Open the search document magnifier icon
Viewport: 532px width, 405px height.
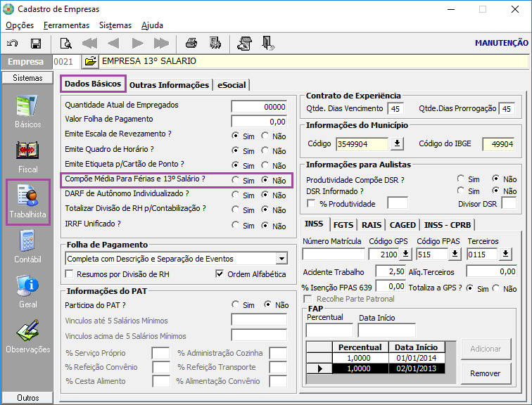pyautogui.click(x=65, y=44)
